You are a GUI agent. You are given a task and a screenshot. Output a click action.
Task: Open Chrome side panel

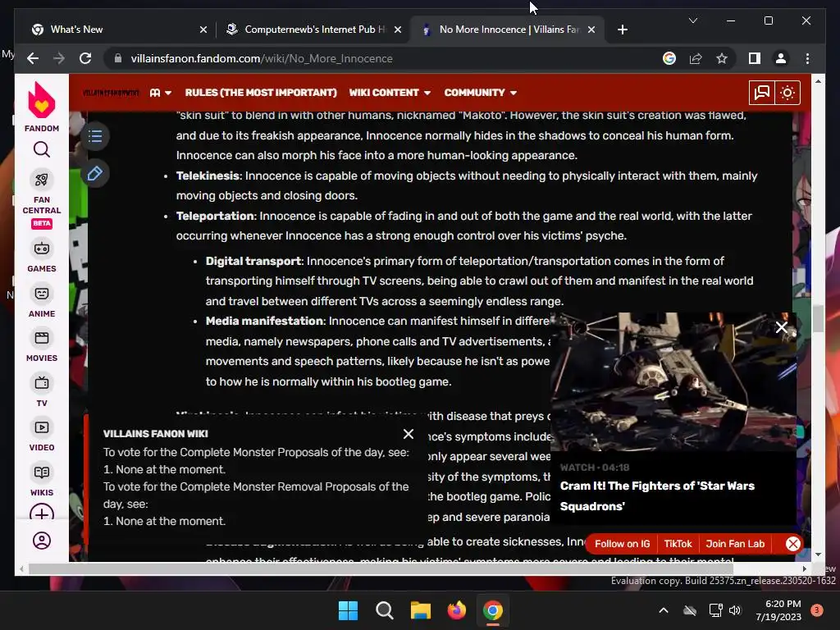[755, 58]
